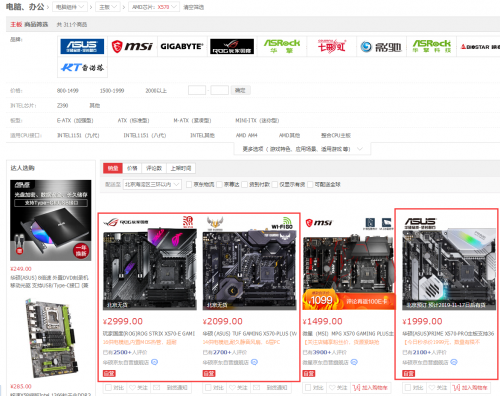500x396 pixels.
Task: Click the heart follow icon under the ¥2999 product
Action: [132, 388]
